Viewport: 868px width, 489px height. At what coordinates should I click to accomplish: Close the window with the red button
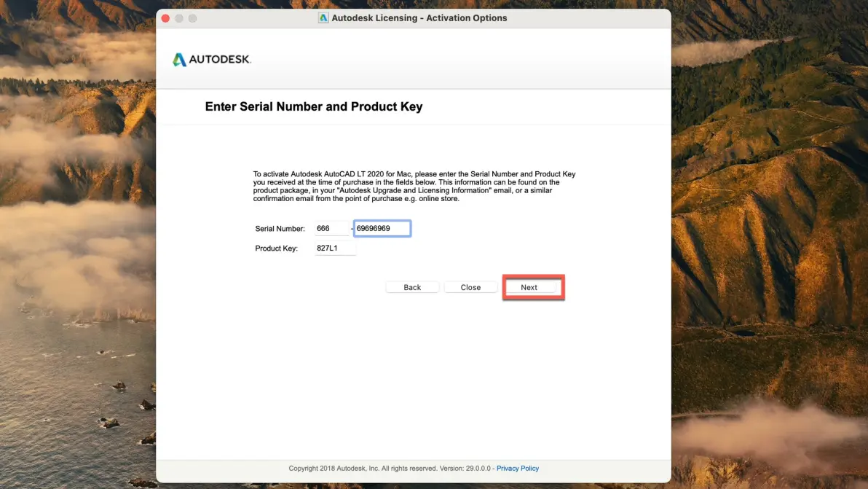pyautogui.click(x=165, y=18)
